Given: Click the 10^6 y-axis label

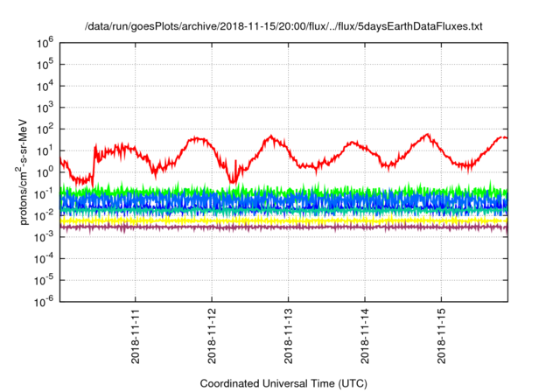Looking at the screenshot, I should click(x=45, y=43).
